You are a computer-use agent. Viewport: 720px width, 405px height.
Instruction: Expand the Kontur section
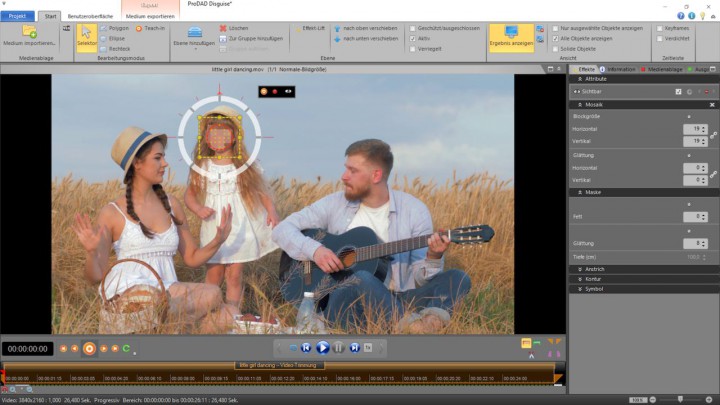coord(592,279)
